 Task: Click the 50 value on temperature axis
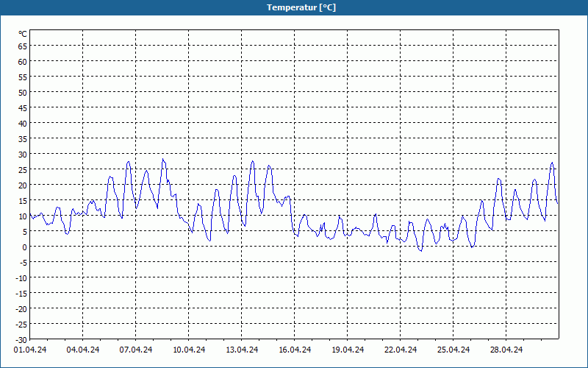coord(23,92)
